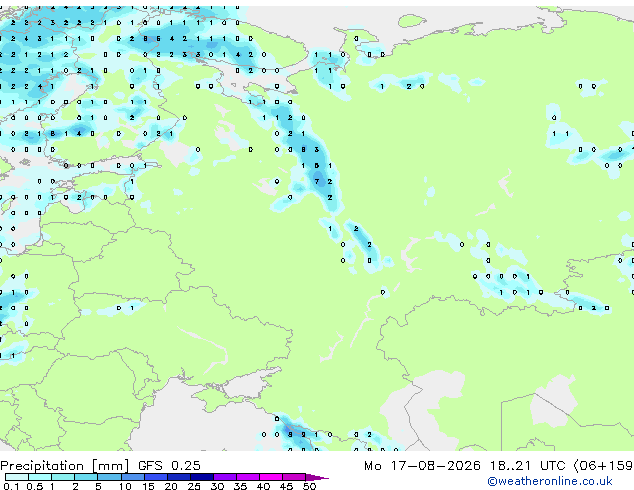
Task: Click the legend label '50'
Action: pos(309,486)
